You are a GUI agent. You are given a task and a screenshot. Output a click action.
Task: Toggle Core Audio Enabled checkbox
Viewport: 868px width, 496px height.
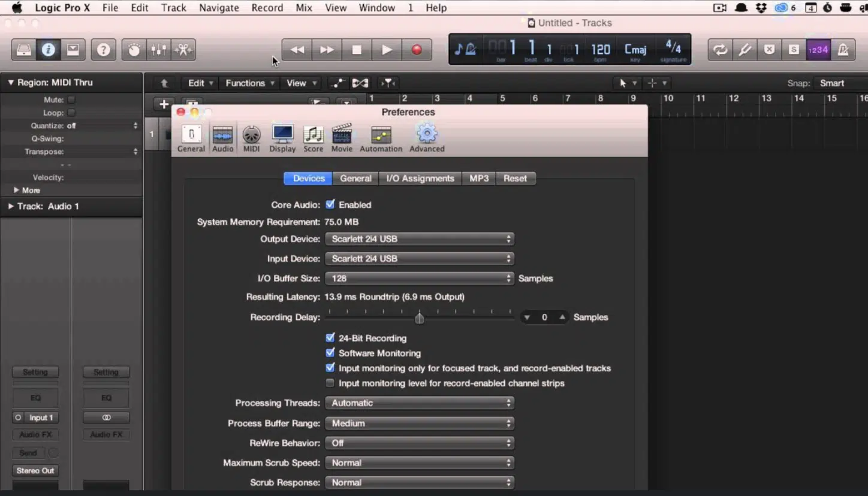coord(330,204)
